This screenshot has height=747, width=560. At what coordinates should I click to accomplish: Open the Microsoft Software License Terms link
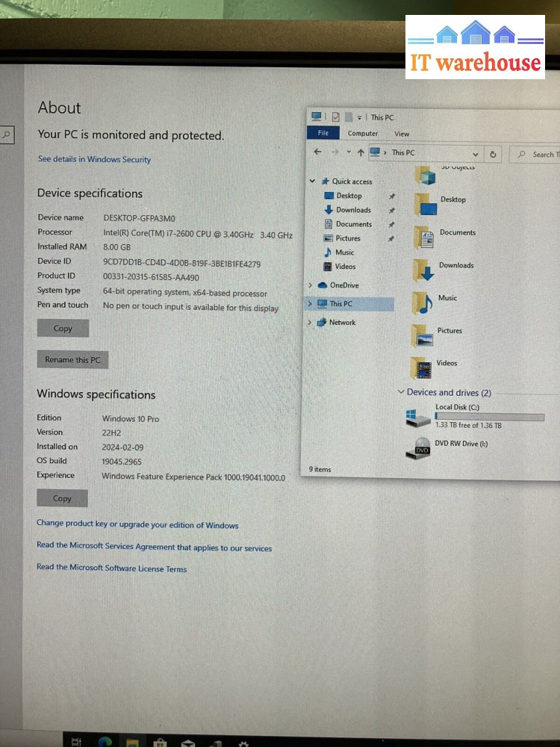tap(111, 568)
